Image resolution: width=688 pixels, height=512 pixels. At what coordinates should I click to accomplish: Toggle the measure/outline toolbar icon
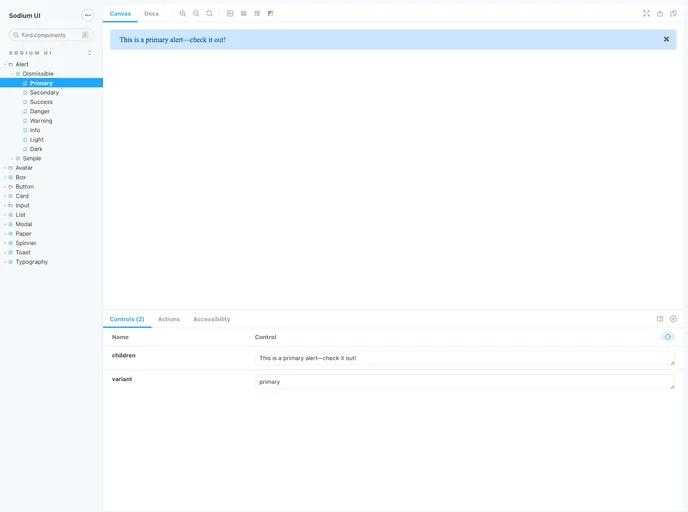[x=271, y=14]
